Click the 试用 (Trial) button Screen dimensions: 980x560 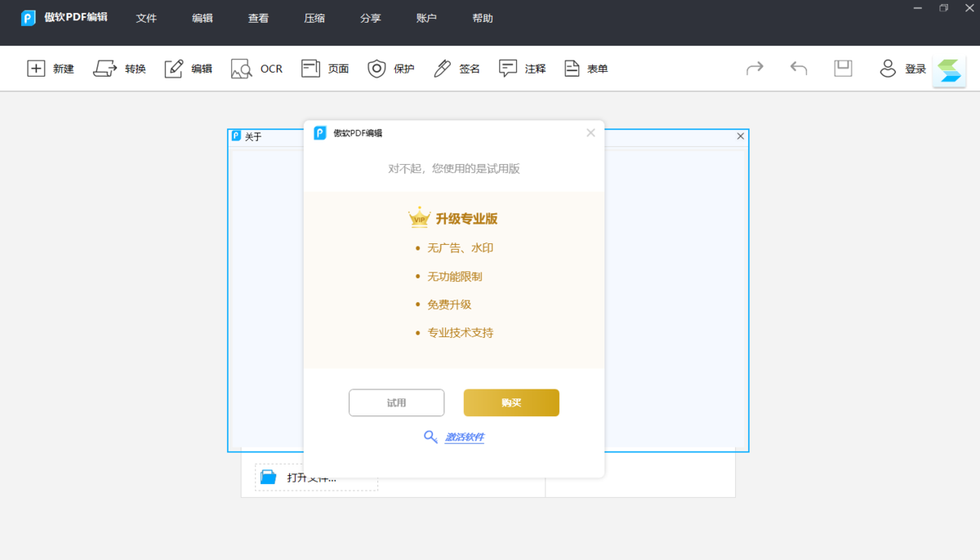397,402
